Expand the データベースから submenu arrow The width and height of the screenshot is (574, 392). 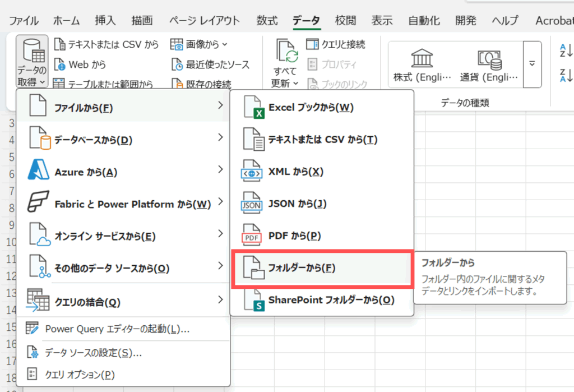point(220,137)
